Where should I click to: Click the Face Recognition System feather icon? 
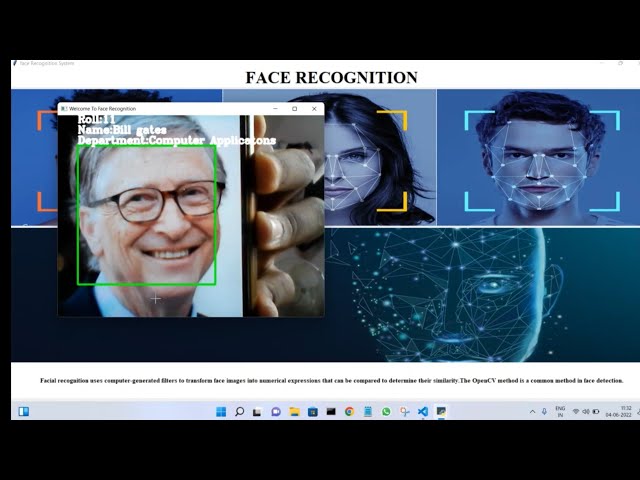click(x=15, y=63)
